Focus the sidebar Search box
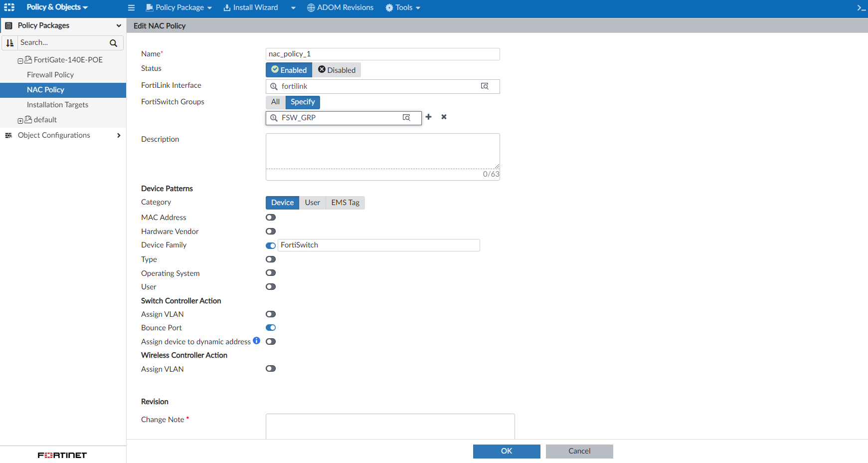 [x=63, y=43]
